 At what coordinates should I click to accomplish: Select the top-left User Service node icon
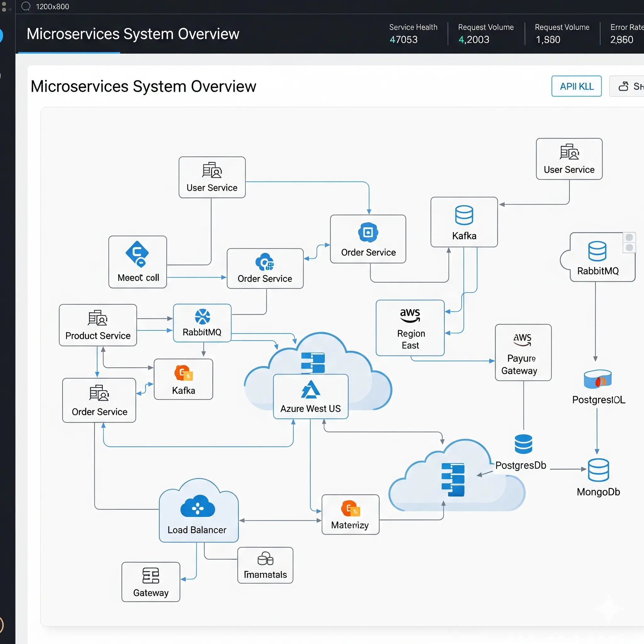[x=212, y=170]
